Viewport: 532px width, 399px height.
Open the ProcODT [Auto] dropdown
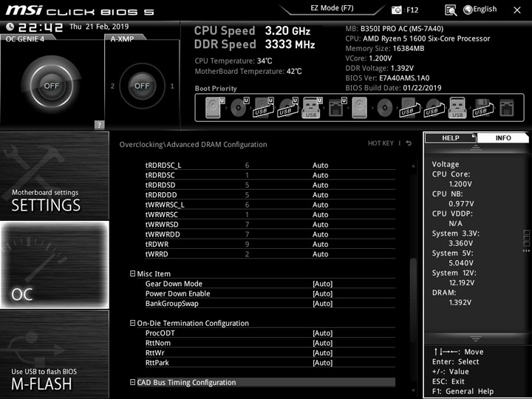[x=322, y=333]
